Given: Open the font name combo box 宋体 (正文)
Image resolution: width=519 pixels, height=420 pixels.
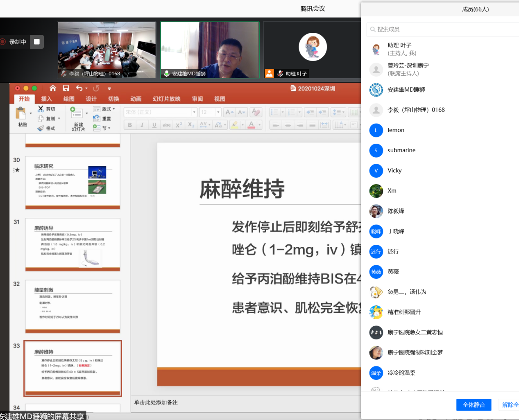Looking at the screenshot, I should coord(161,112).
